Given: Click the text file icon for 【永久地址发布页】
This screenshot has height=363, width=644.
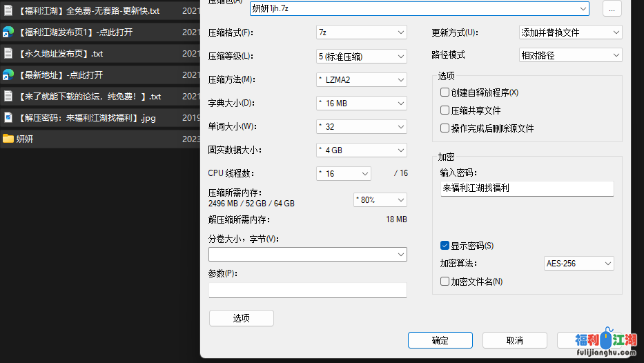Looking at the screenshot, I should (x=8, y=54).
